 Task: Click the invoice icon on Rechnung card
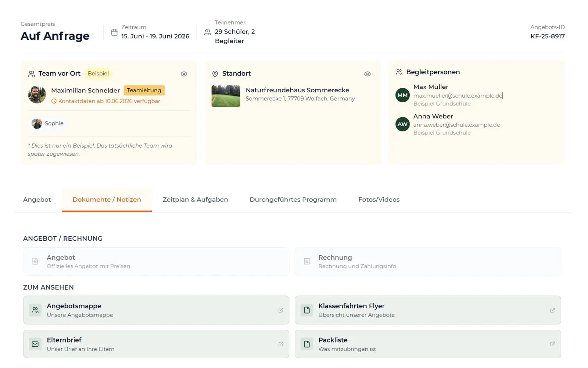[x=307, y=261]
